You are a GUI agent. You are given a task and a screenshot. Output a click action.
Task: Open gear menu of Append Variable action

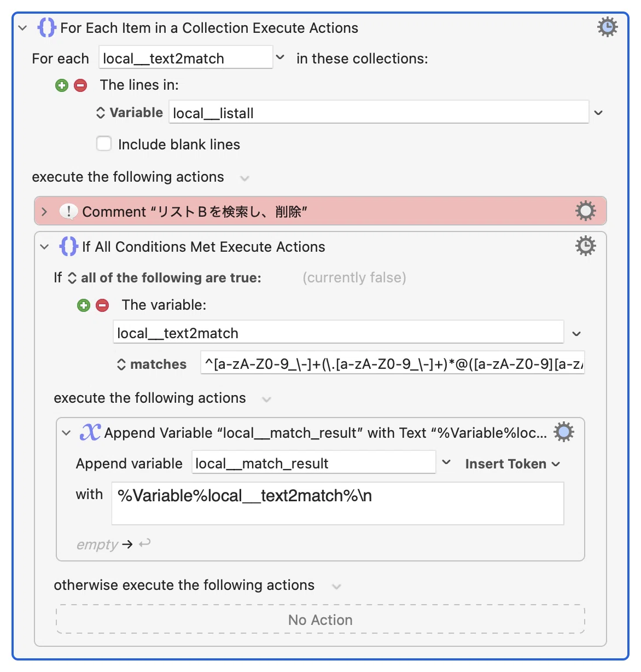coord(564,432)
